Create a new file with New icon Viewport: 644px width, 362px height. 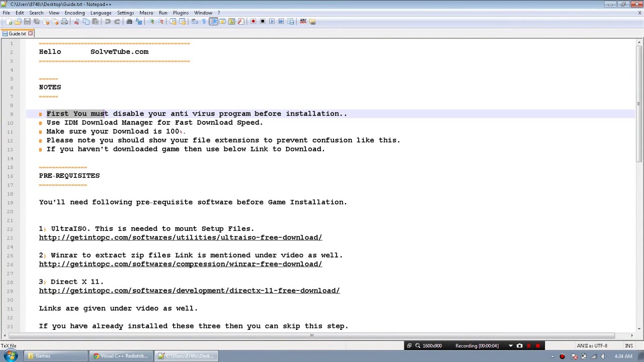pos(9,22)
